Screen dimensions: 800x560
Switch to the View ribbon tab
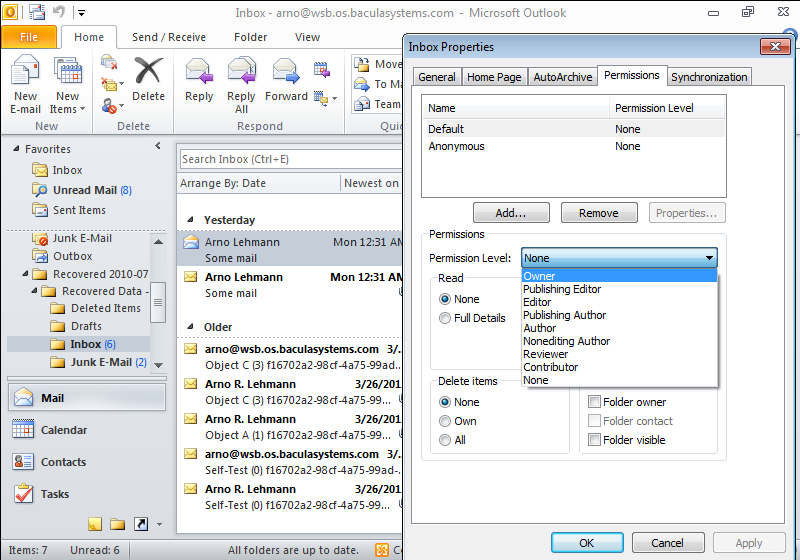click(307, 37)
